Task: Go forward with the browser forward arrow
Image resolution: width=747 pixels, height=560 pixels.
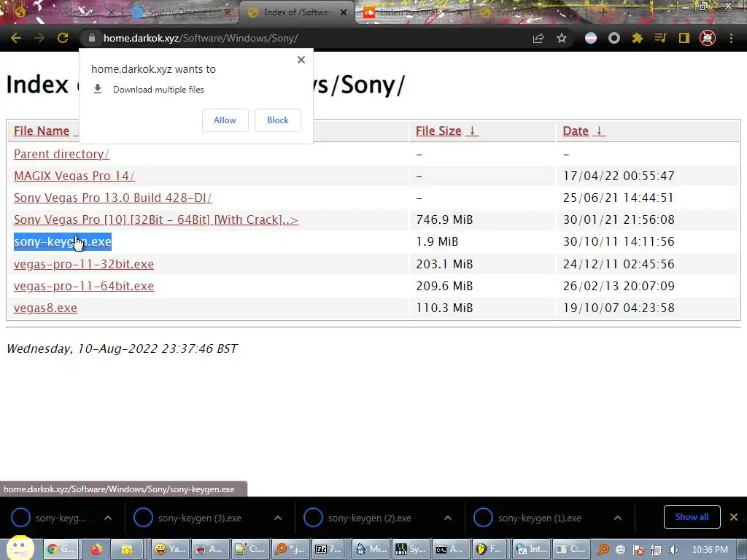Action: coord(39,38)
